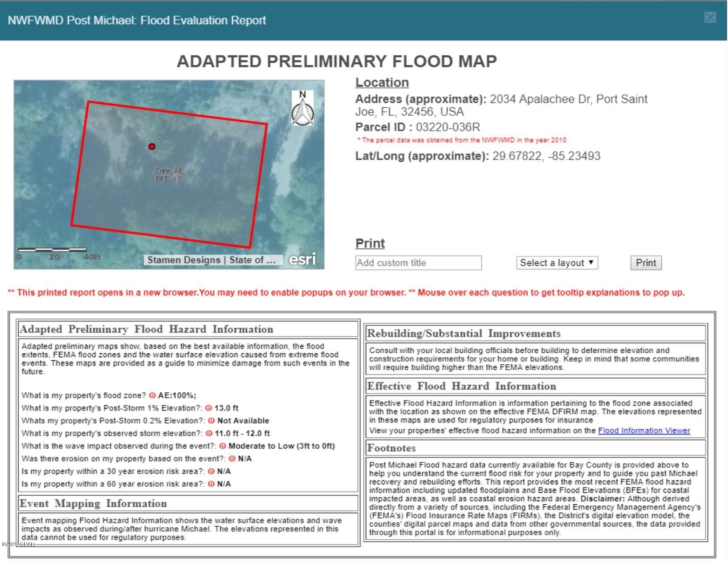Click info icon for wave impact observed
This screenshot has width=728, height=563.
223,446
